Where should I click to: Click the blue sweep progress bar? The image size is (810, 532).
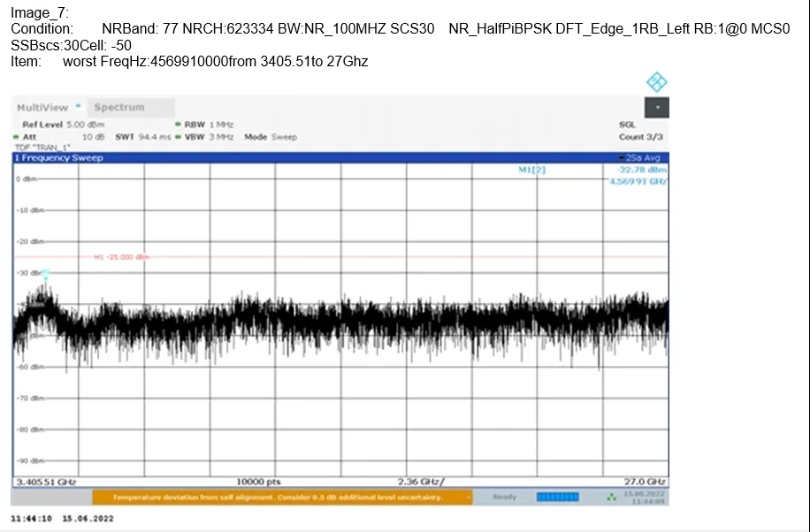click(x=557, y=497)
